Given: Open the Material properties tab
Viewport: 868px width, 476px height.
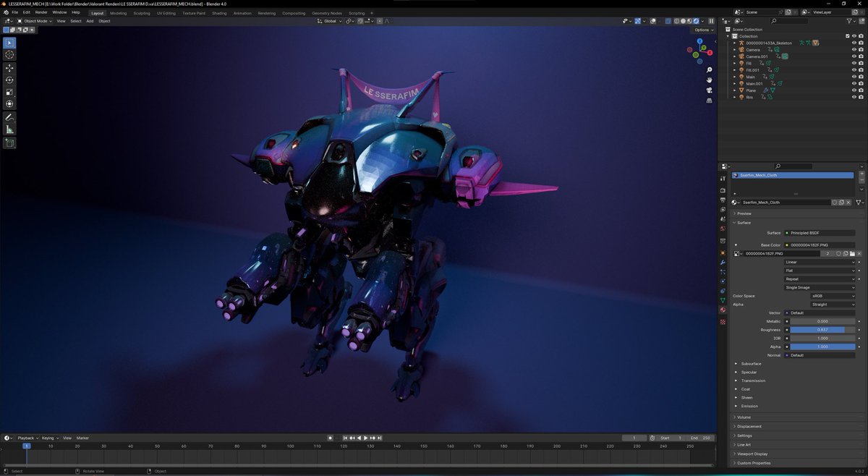Looking at the screenshot, I should (x=723, y=310).
